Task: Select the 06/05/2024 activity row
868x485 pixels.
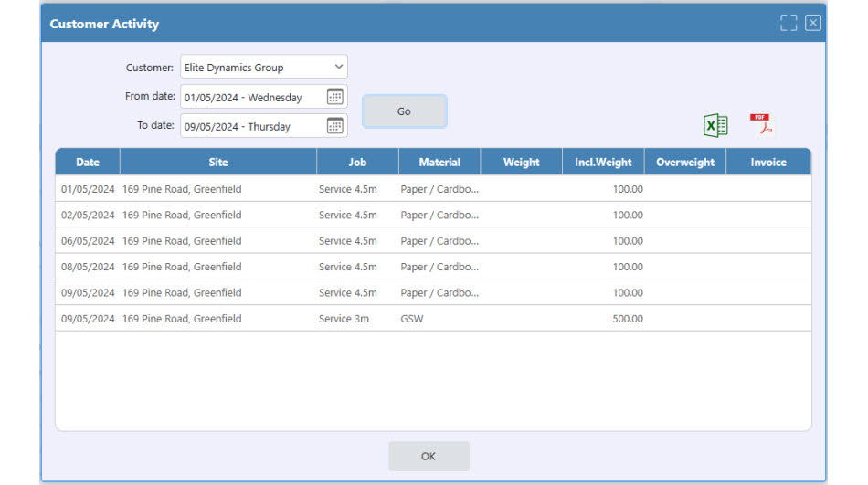Action: point(433,241)
